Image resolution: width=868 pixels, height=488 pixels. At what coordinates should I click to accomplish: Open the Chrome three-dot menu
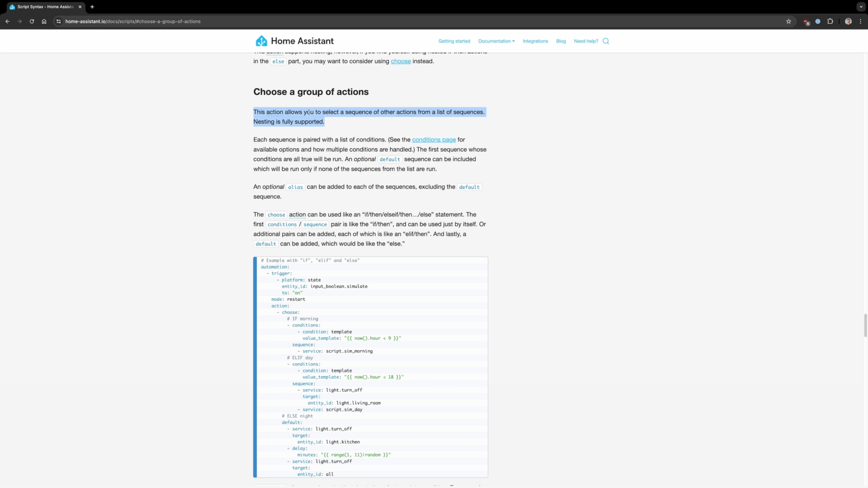click(x=861, y=21)
